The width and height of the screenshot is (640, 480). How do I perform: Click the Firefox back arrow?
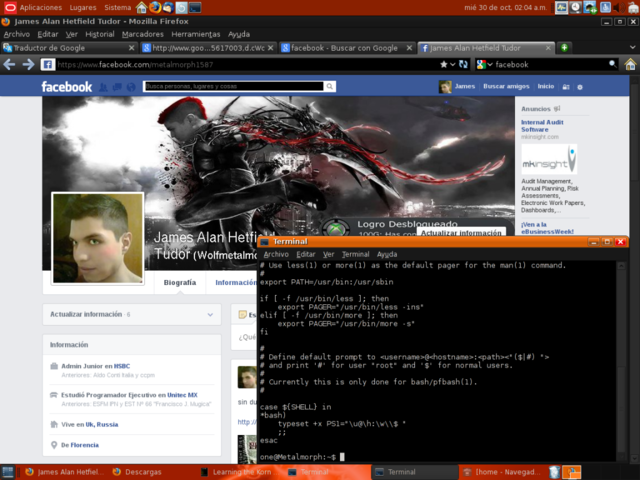click(x=9, y=64)
